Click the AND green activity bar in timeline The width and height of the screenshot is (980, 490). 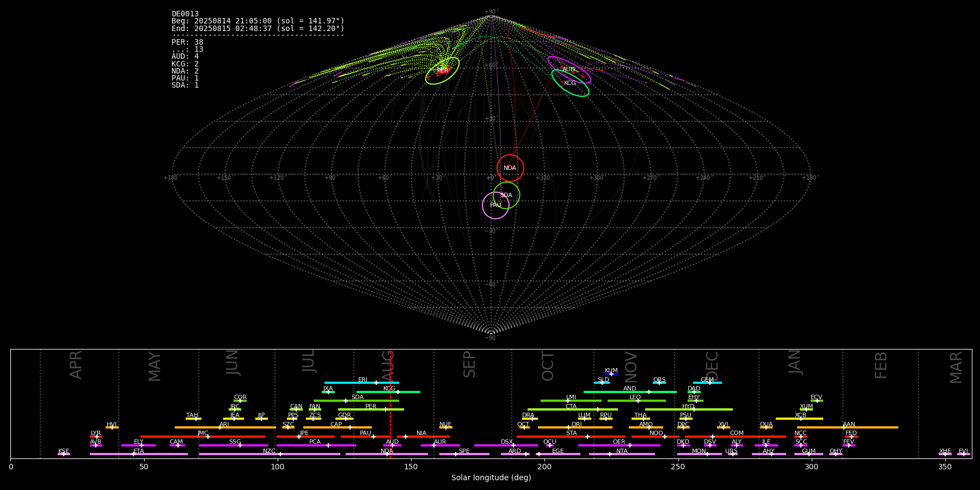tap(630, 392)
